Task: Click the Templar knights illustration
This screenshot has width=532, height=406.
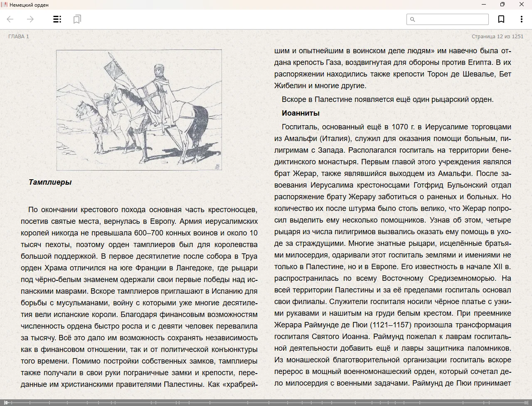Action: pyautogui.click(x=139, y=110)
